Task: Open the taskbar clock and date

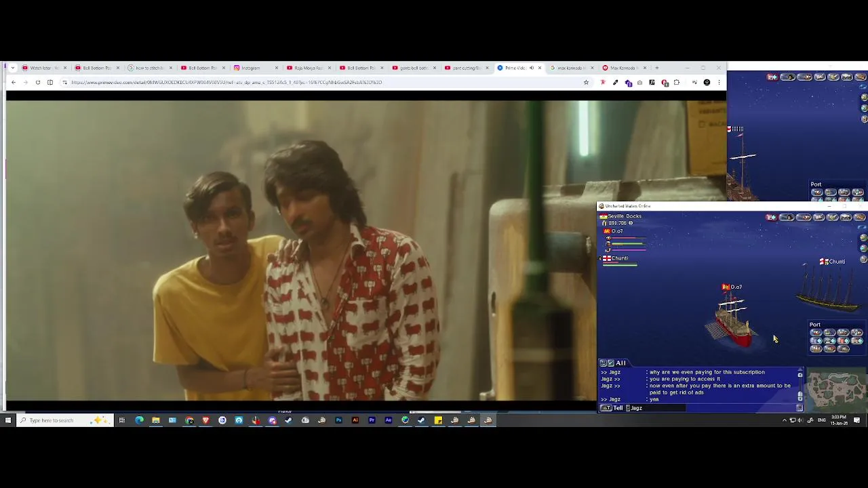Action: tap(839, 420)
